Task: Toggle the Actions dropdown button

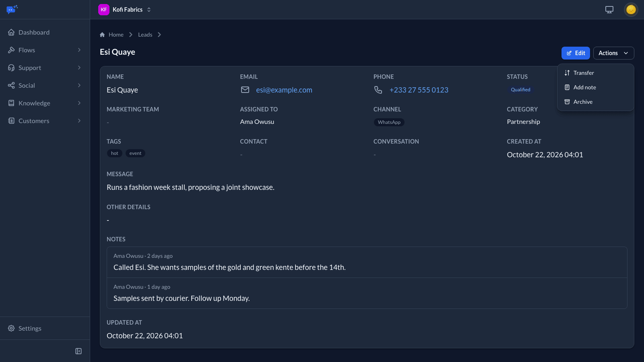Action: pos(613,53)
